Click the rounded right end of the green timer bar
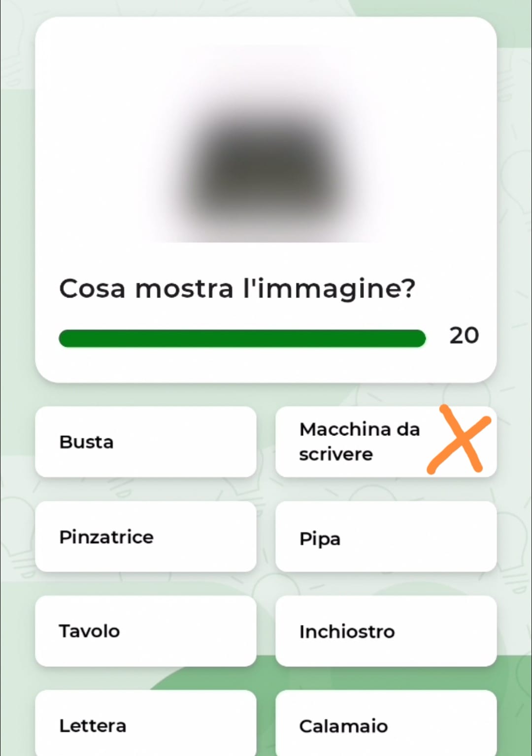 pyautogui.click(x=418, y=338)
